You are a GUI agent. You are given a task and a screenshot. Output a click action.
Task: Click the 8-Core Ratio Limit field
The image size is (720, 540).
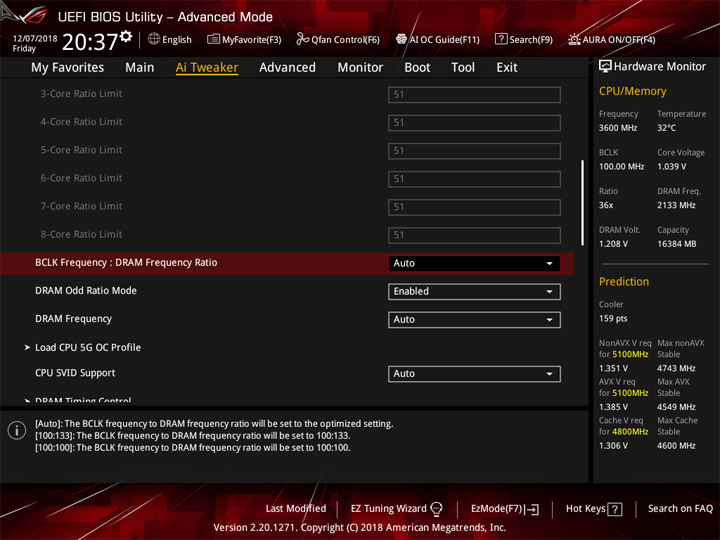(474, 235)
